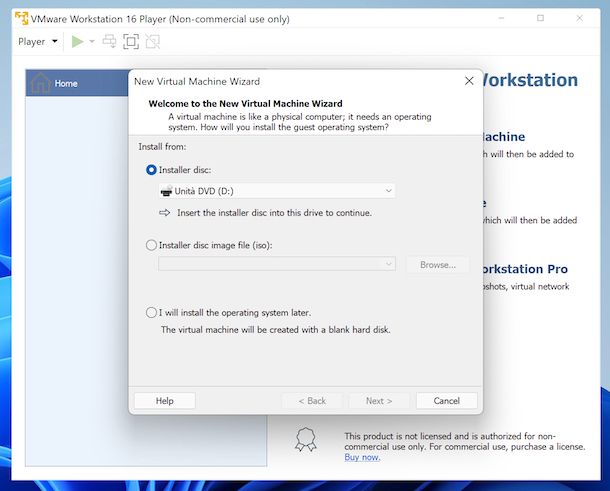Viewport: 610px width, 491px height.
Task: Expand the power options dropdown arrow
Action: pos(92,41)
